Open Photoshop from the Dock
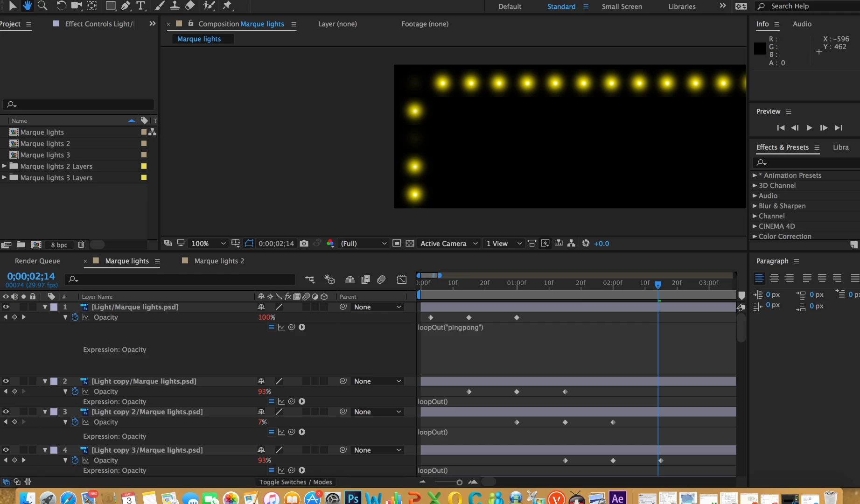860x504 pixels. pos(353,497)
